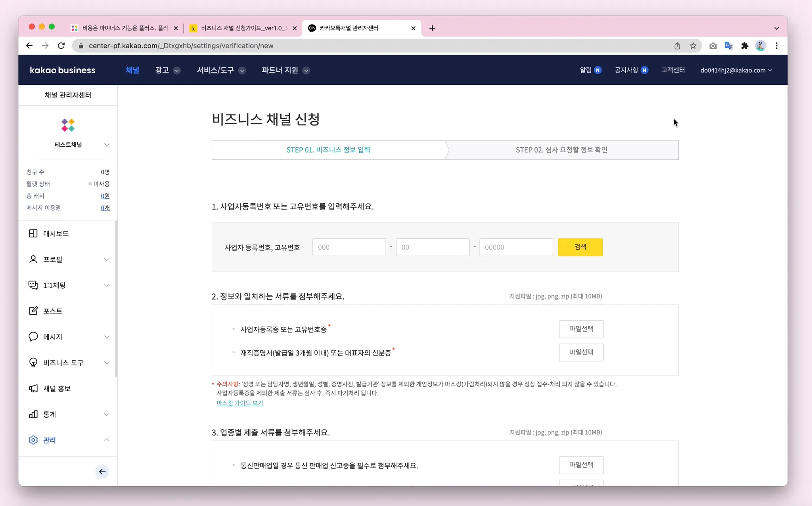Open the 대시보드 dashboard icon

(x=33, y=233)
